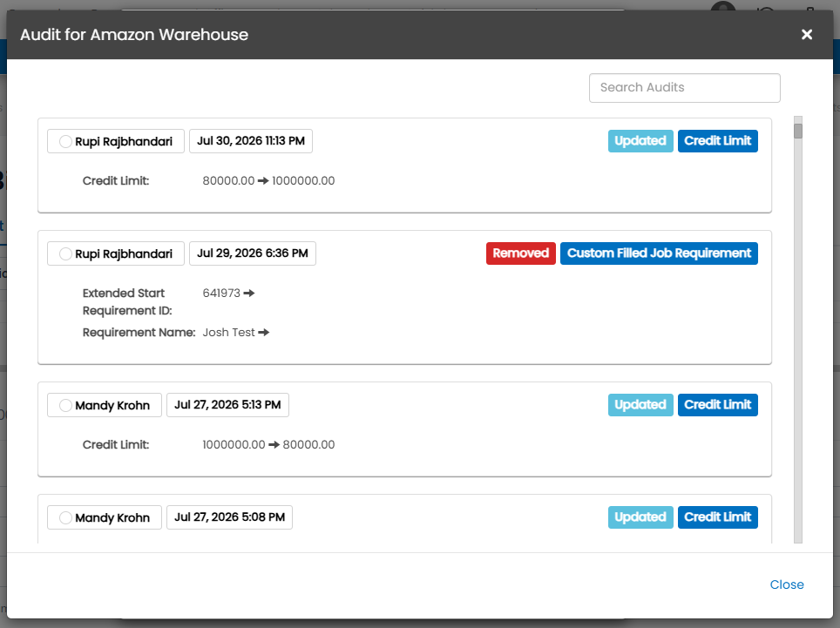This screenshot has width=840, height=628.
Task: Click Credit Limit label in Jul 30 entry
Action: click(x=116, y=181)
